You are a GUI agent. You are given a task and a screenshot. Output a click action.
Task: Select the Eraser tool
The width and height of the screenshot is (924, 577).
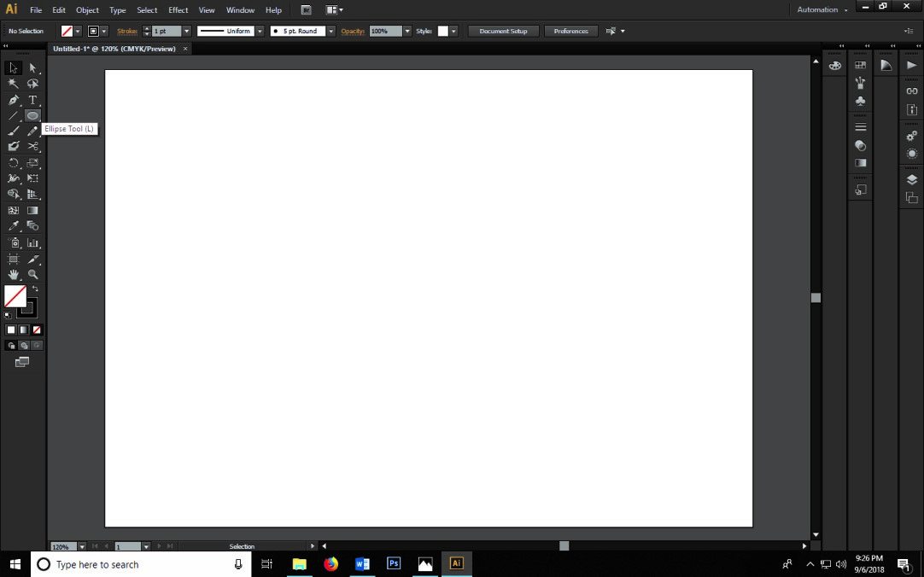tap(13, 146)
